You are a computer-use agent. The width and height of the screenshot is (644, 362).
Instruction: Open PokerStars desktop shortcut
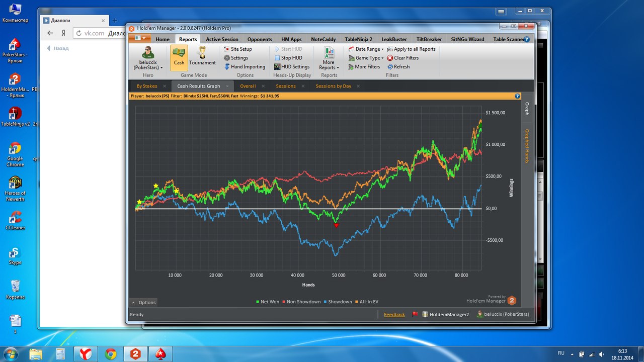[x=15, y=49]
